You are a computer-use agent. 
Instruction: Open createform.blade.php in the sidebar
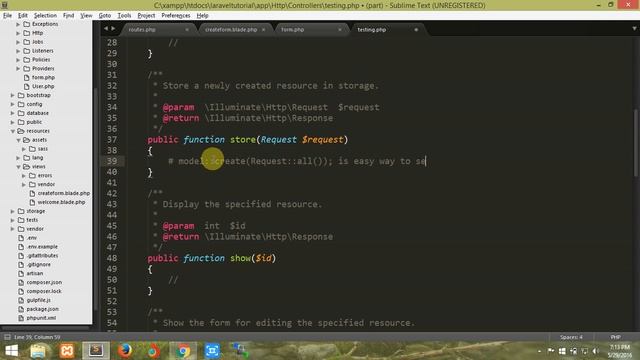[64, 193]
